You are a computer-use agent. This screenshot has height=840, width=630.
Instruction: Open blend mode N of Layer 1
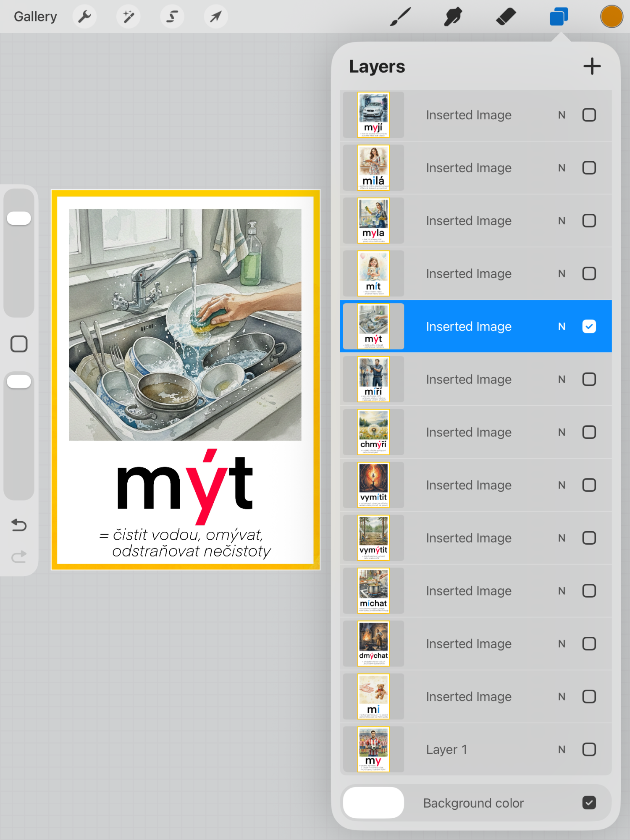(x=562, y=750)
